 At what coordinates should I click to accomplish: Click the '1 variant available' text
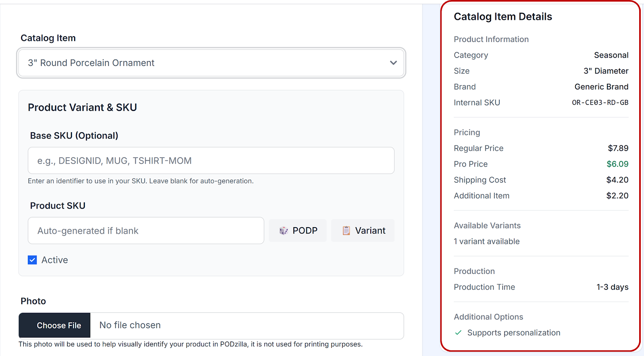click(x=487, y=242)
